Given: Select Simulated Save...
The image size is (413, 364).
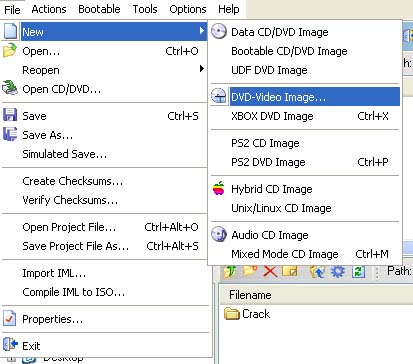Looking at the screenshot, I should point(104,154).
